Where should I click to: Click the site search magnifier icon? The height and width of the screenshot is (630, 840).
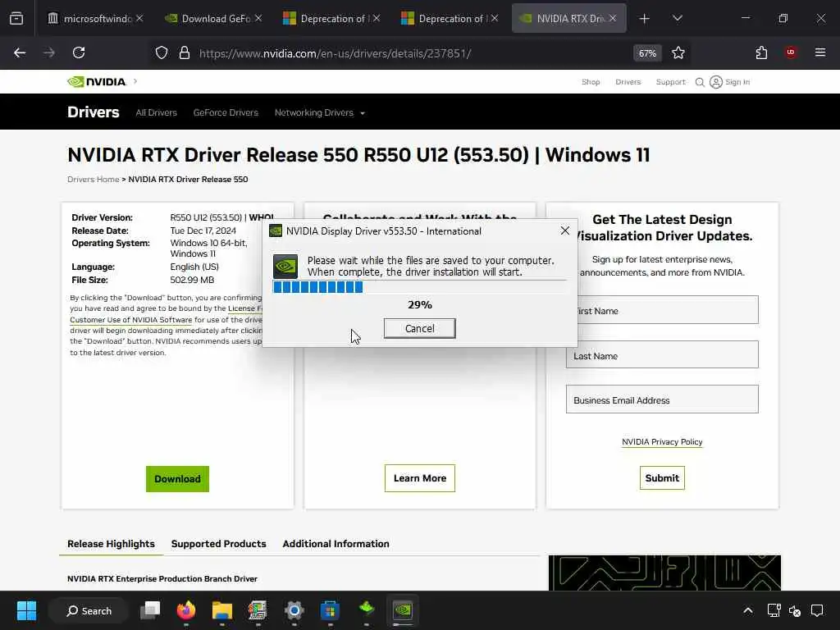pyautogui.click(x=700, y=82)
